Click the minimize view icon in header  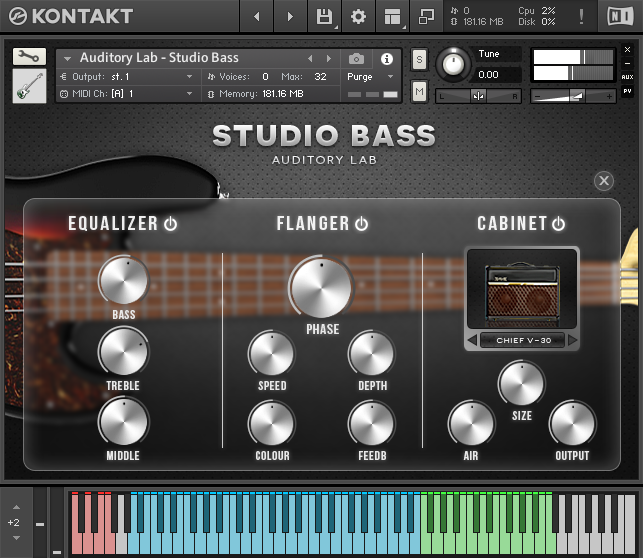point(426,16)
